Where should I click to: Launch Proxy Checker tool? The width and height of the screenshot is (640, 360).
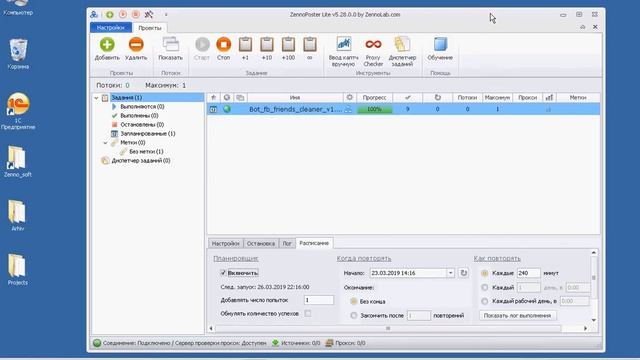tap(373, 44)
